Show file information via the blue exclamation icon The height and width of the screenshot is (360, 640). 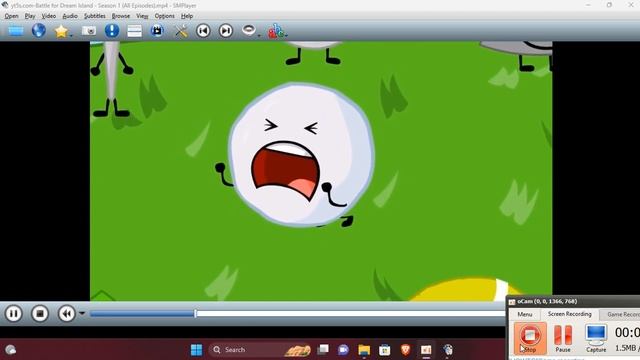112,31
